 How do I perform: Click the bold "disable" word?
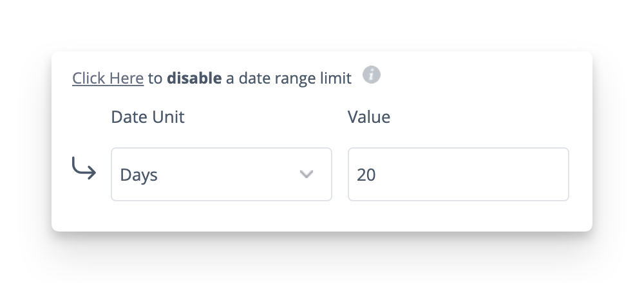coord(194,78)
